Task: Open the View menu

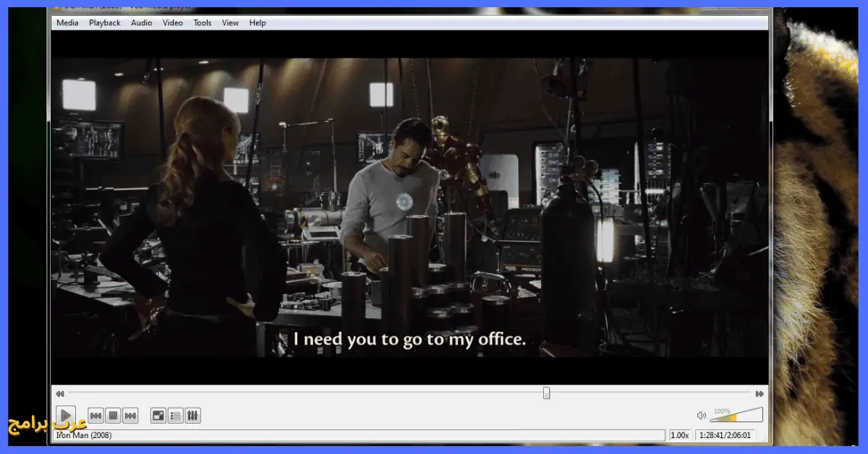Action: click(230, 23)
